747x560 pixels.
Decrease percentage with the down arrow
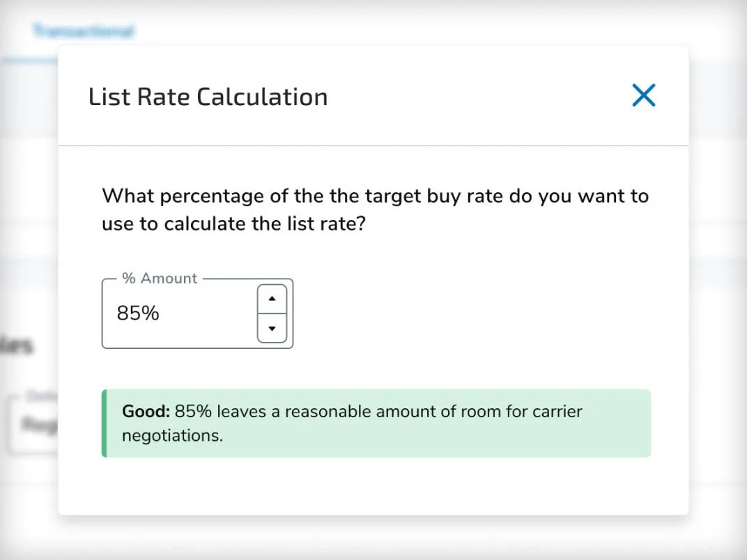pos(272,328)
